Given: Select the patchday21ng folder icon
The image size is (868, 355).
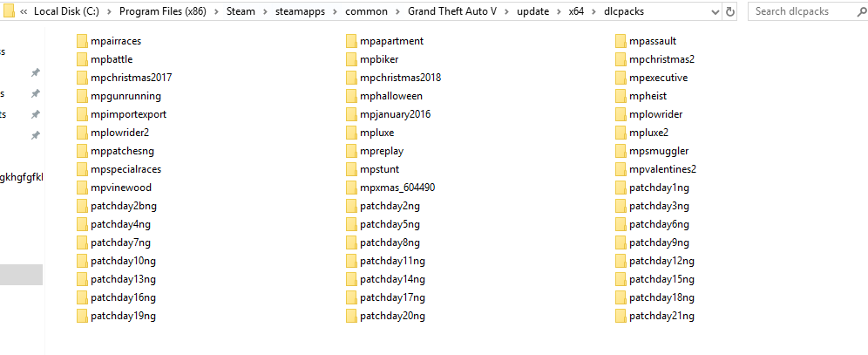Looking at the screenshot, I should [620, 317].
